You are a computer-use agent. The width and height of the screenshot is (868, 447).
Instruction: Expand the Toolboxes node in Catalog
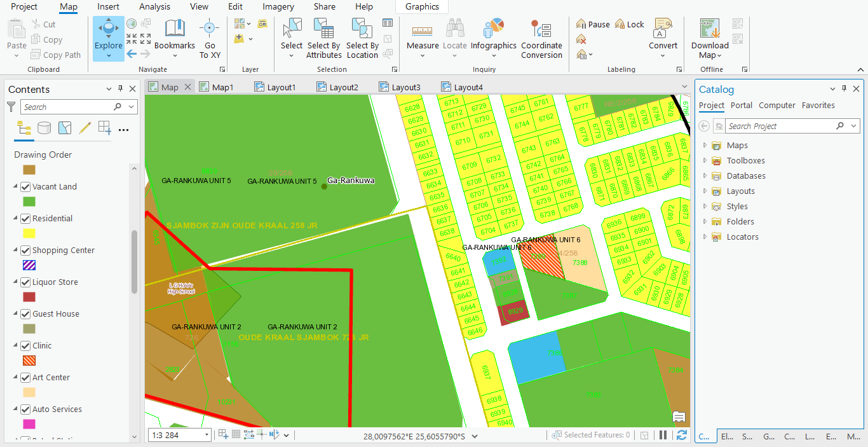pos(705,161)
